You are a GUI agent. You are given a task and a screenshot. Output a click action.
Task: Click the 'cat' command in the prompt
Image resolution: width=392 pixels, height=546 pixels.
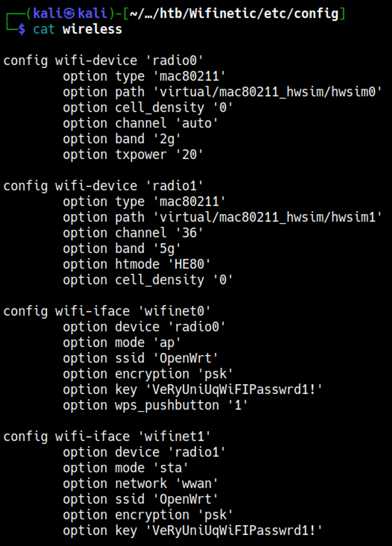coord(44,29)
